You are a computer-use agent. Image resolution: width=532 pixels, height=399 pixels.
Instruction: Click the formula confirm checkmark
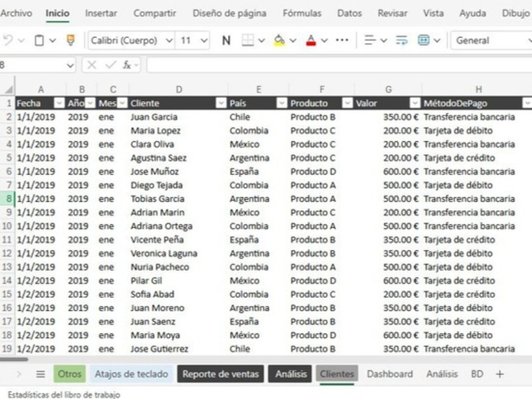[111, 65]
